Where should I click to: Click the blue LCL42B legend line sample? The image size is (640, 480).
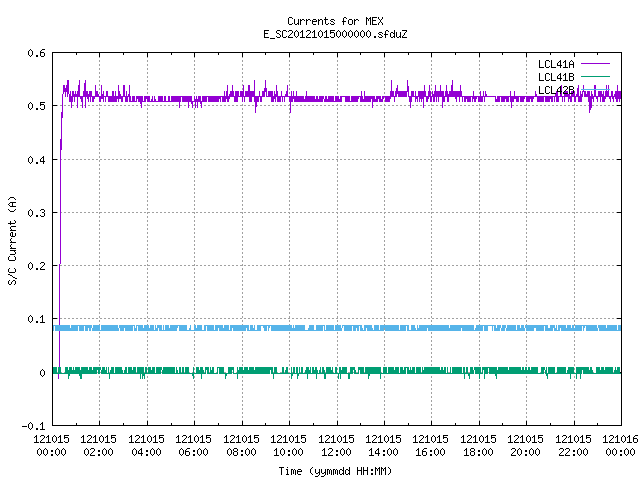[x=595, y=89]
